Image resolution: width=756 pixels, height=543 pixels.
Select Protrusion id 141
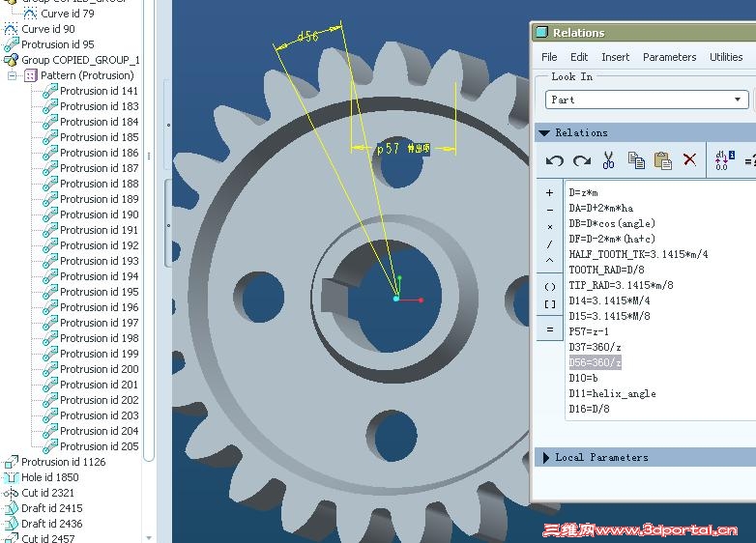coord(99,91)
